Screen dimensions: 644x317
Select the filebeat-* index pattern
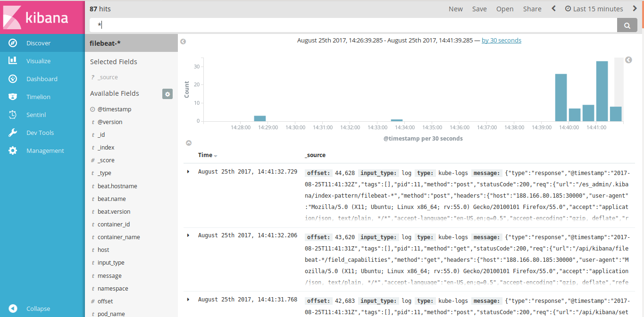coord(131,43)
